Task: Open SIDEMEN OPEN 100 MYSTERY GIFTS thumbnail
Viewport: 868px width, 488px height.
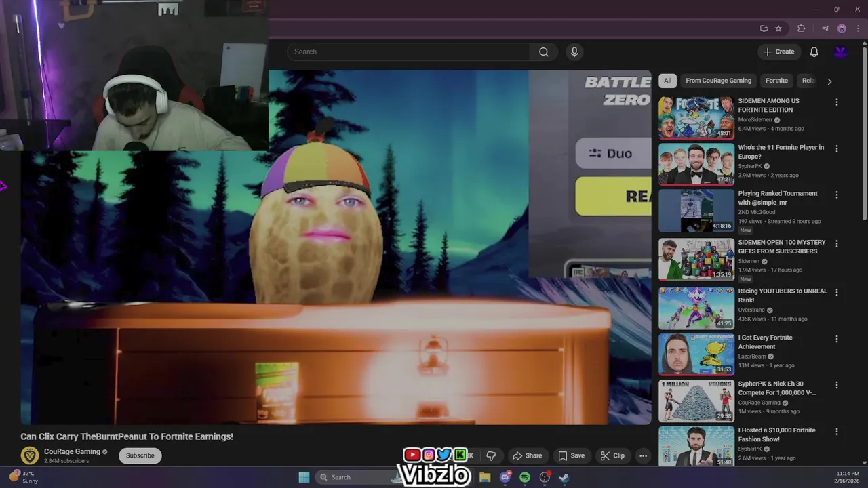Action: pos(696,259)
